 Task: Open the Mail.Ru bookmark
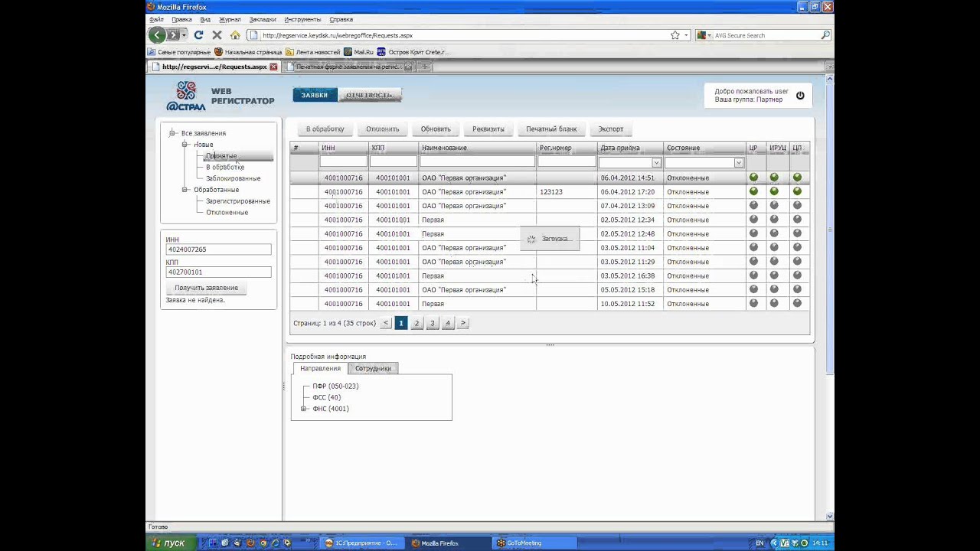point(358,52)
